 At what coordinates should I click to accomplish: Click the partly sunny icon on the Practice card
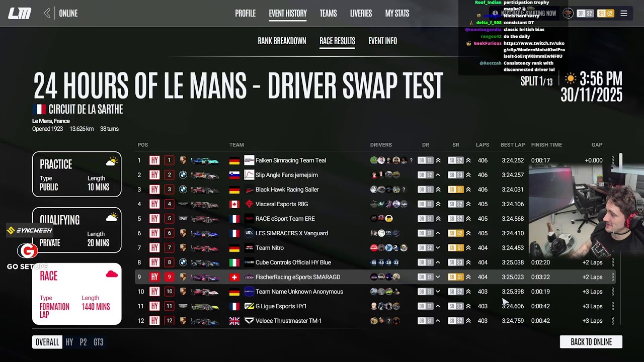click(112, 162)
